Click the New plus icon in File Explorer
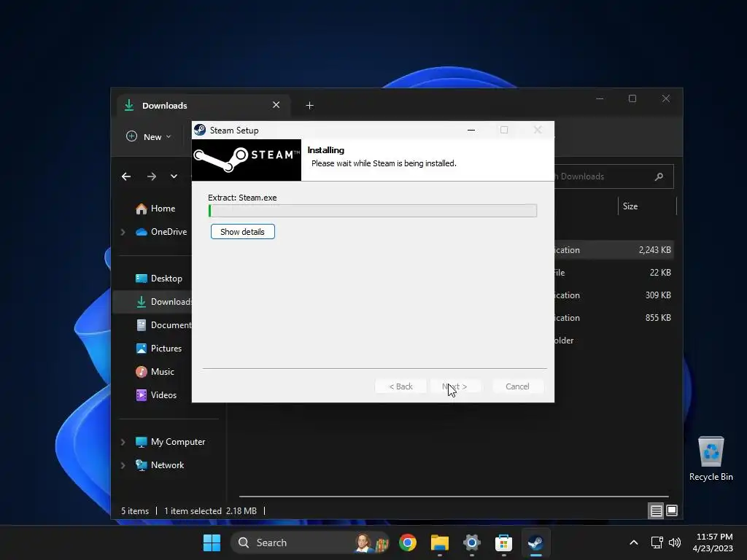This screenshot has width=747, height=560. [x=131, y=136]
